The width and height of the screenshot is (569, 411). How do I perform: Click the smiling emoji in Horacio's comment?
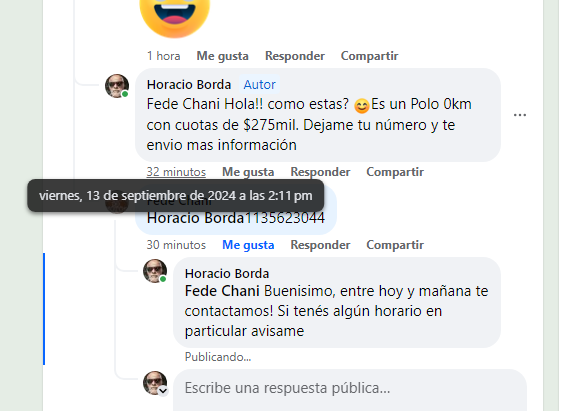[361, 106]
